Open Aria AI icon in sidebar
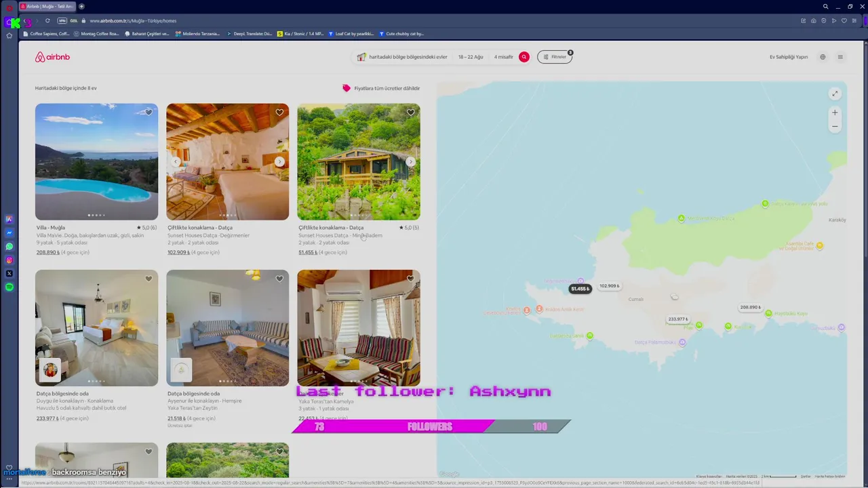The height and width of the screenshot is (488, 868). (x=9, y=220)
